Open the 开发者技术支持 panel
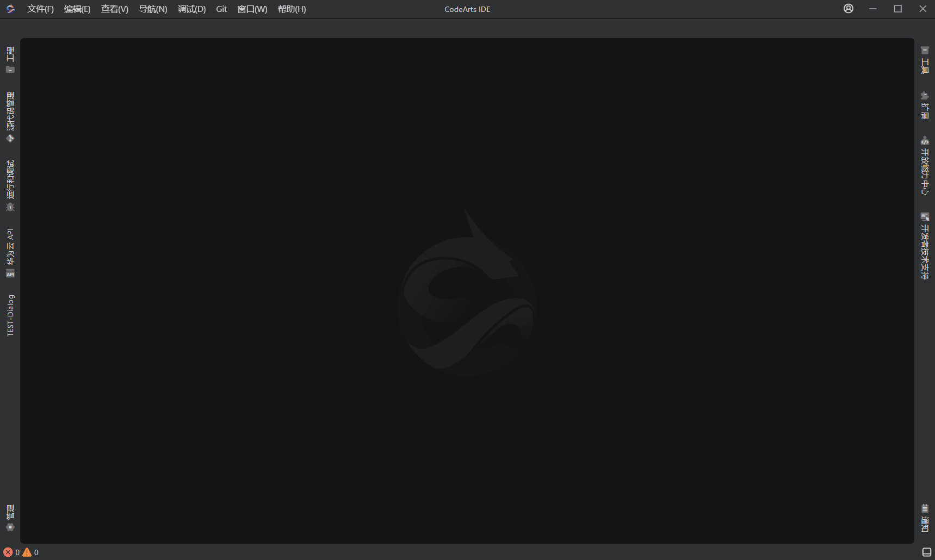The height and width of the screenshot is (560, 935). 925,246
